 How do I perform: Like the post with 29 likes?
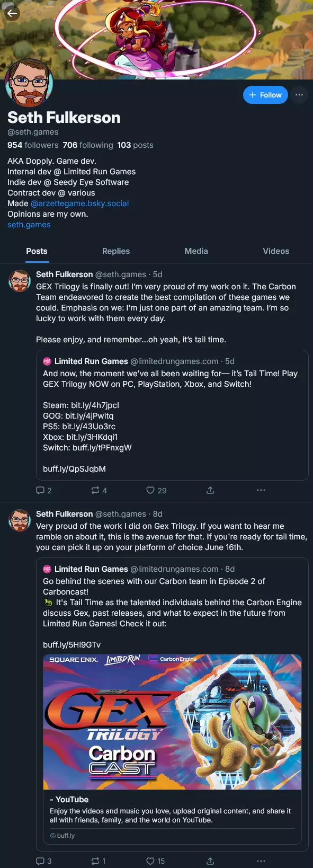[156, 491]
